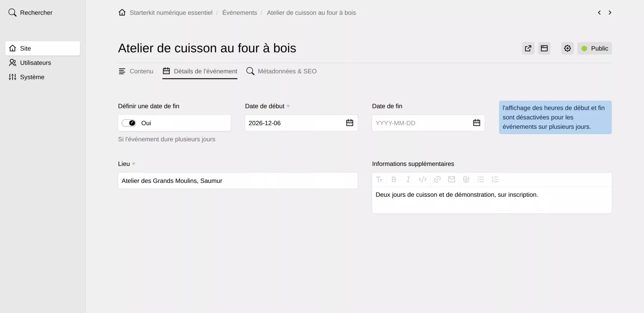Click into the Lieu field
Image resolution: width=644 pixels, height=313 pixels.
[x=238, y=181]
